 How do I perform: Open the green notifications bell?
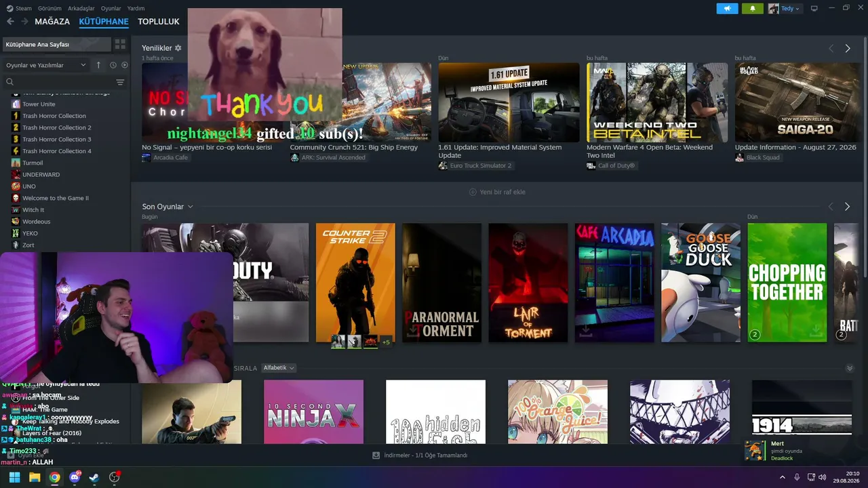[x=752, y=9]
